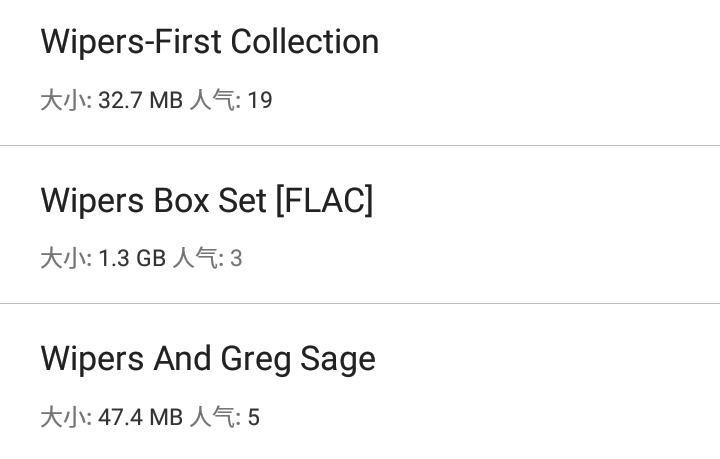Click 大小 label under Wipers-First Collection
This screenshot has height=459, width=720.
(x=64, y=101)
